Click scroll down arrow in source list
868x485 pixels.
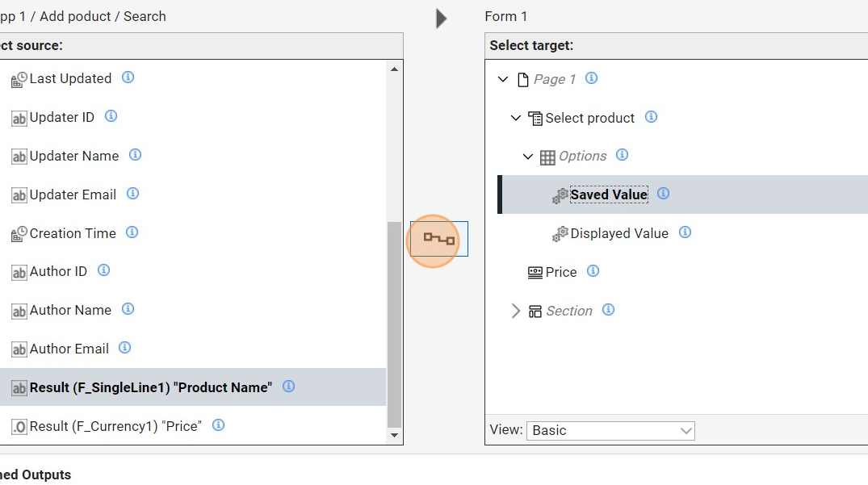click(x=394, y=435)
